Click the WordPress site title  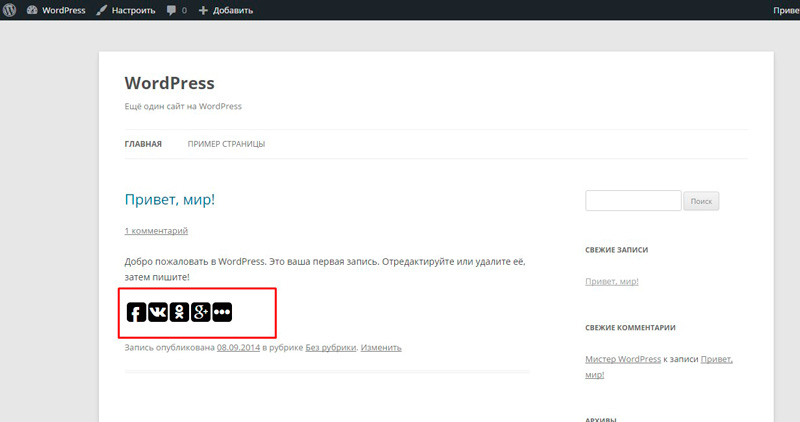coord(169,83)
